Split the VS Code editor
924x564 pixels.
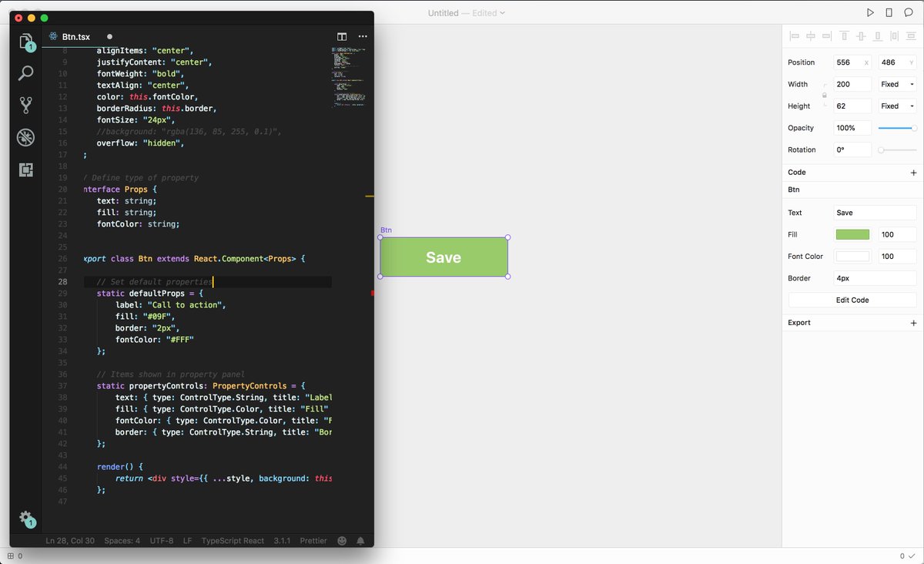(x=342, y=36)
